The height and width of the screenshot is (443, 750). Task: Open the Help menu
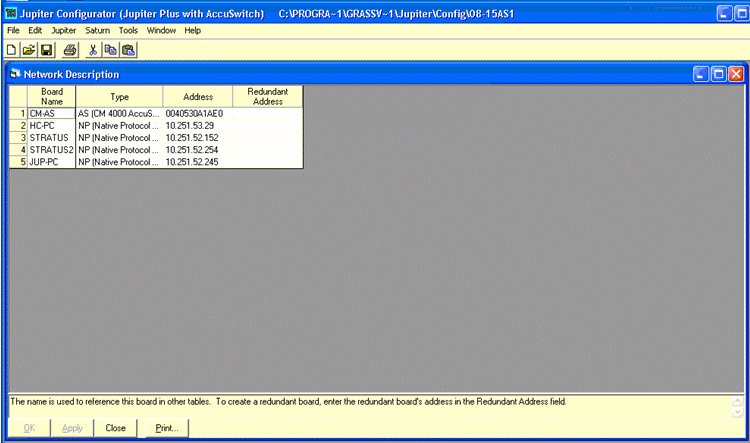[x=193, y=31]
